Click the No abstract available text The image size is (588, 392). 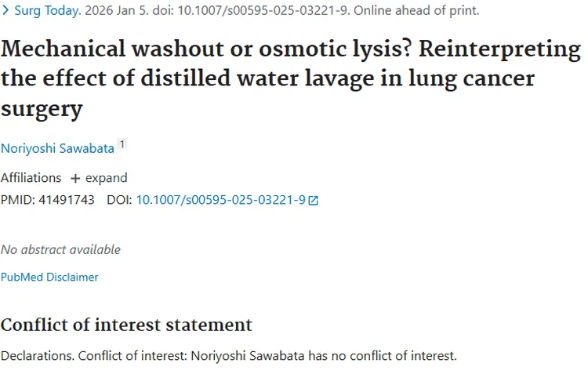click(x=60, y=249)
